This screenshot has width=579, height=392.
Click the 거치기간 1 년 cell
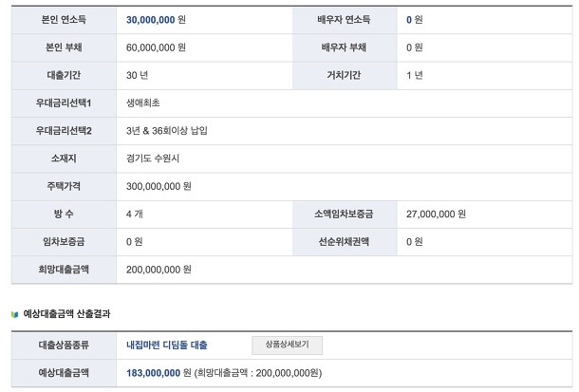point(414,74)
